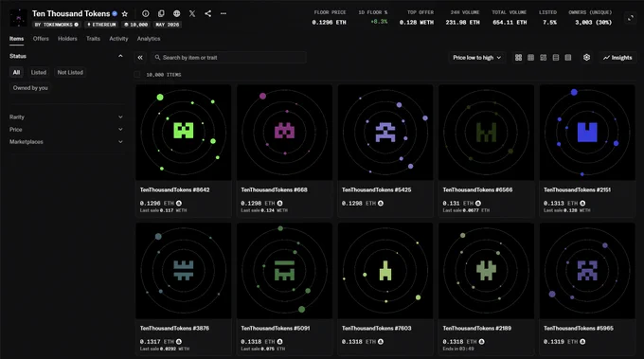The height and width of the screenshot is (359, 644).
Task: Open the TenThousandTokens #2151 artwork
Action: tap(587, 133)
